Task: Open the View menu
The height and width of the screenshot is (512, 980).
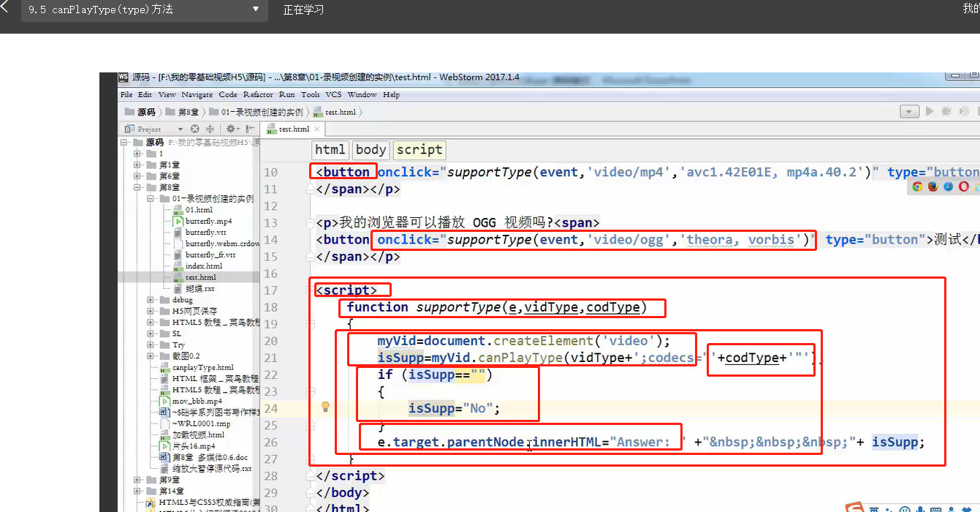Action: 167,94
